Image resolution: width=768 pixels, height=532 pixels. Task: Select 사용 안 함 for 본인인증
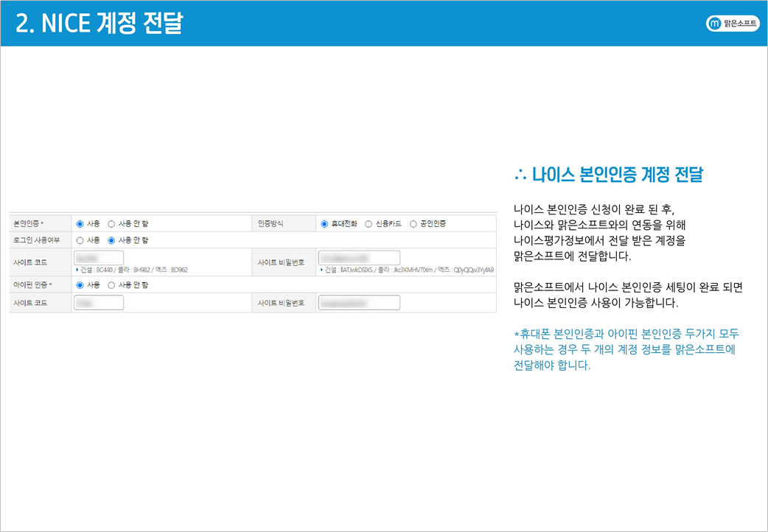point(112,223)
